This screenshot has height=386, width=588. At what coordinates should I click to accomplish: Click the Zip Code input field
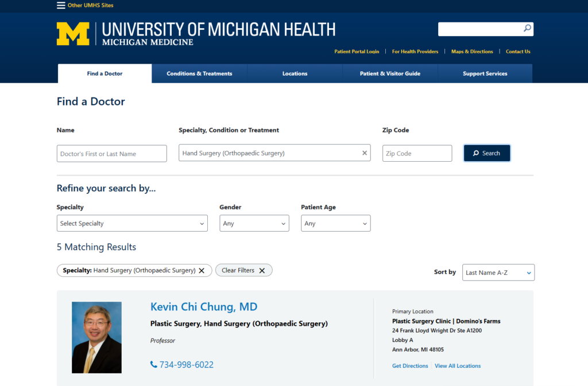417,154
